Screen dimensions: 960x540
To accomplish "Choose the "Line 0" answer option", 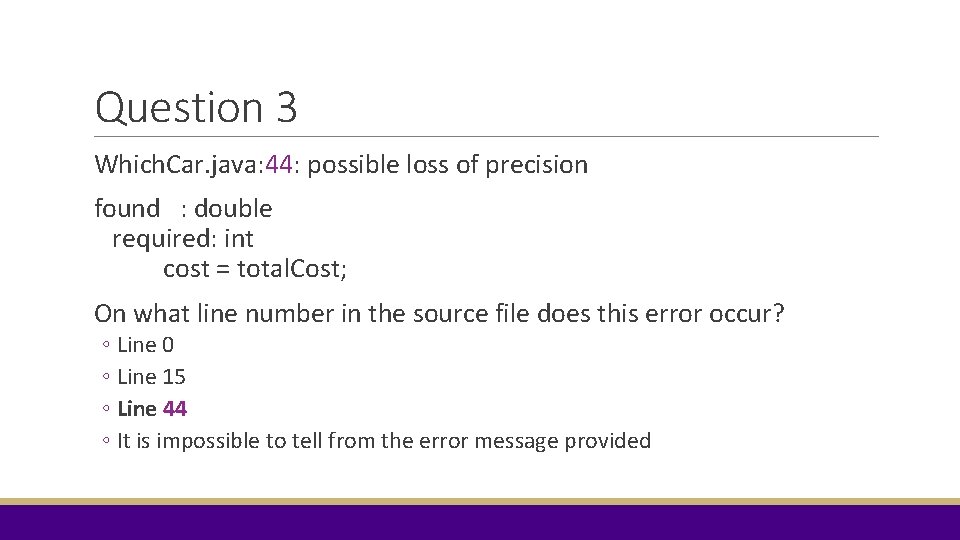I will [x=146, y=345].
